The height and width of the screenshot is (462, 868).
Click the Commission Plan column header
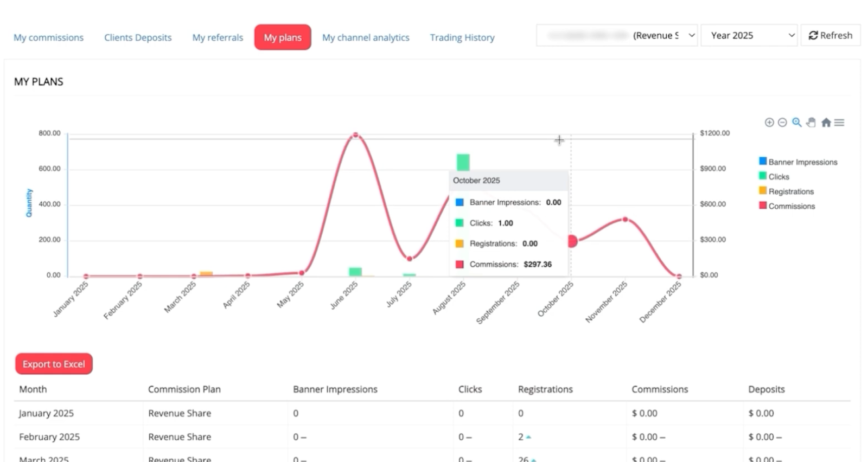coord(184,389)
